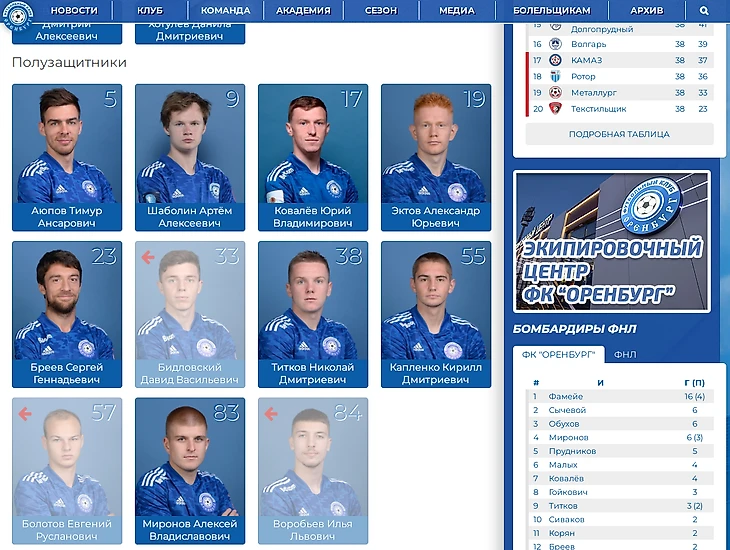The height and width of the screenshot is (550, 730).
Task: Click Фамейе in the scorers list
Action: [566, 396]
